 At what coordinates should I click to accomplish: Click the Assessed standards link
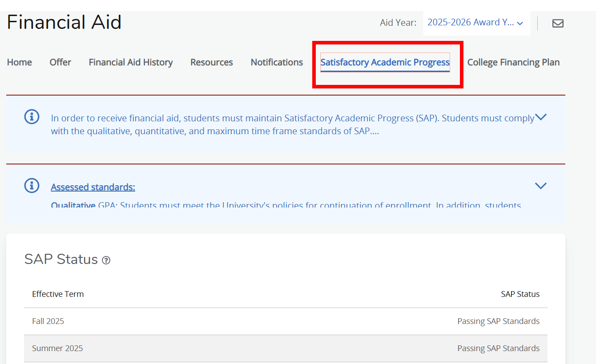pyautogui.click(x=93, y=187)
